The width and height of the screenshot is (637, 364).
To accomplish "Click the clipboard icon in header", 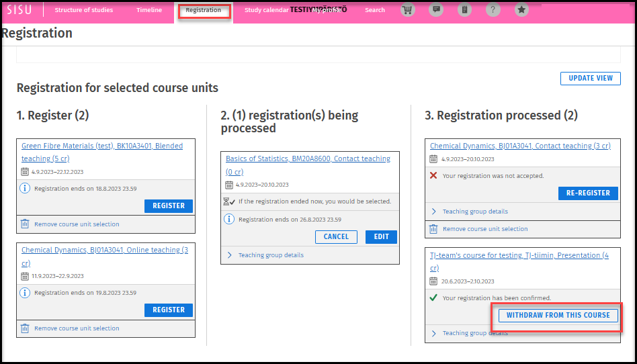I will click(464, 10).
